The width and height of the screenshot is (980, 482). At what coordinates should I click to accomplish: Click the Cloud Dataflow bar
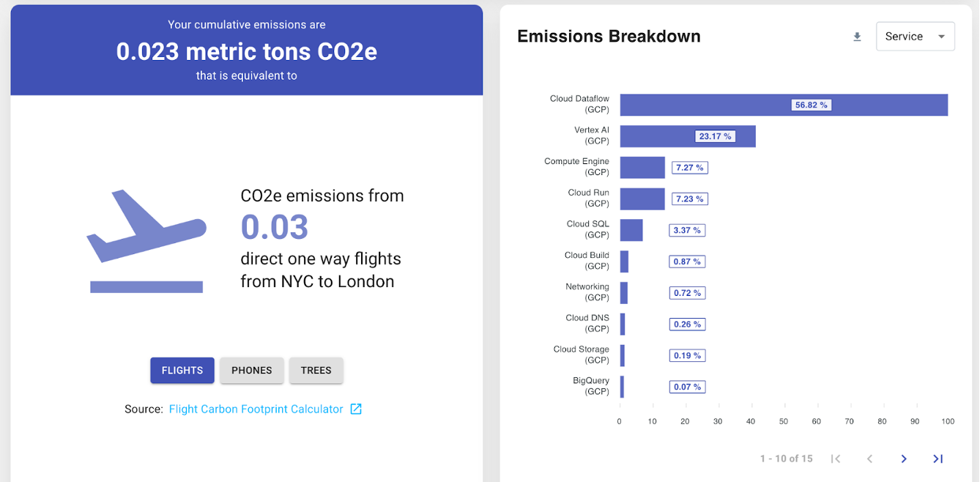[x=784, y=105]
